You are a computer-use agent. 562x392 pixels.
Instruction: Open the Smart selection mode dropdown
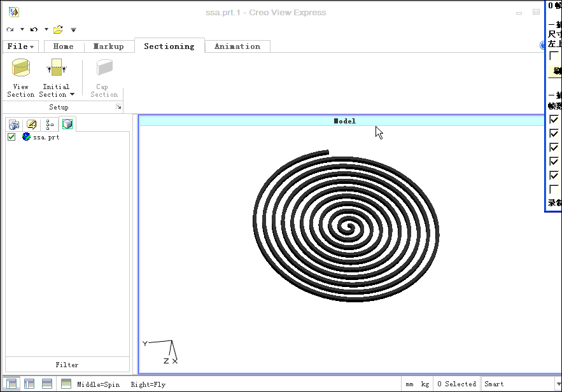tap(558, 384)
